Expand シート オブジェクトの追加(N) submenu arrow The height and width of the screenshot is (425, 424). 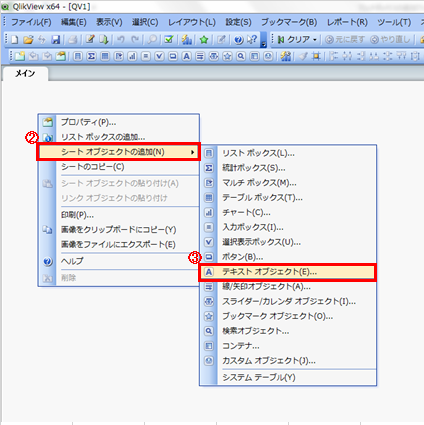(193, 152)
